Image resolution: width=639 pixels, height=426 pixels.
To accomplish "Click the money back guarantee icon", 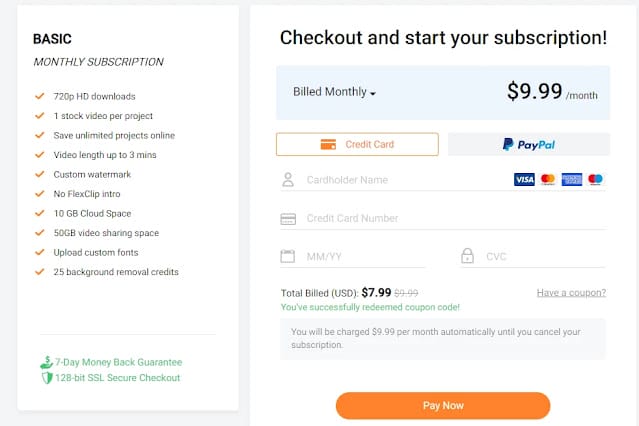I will point(46,362).
